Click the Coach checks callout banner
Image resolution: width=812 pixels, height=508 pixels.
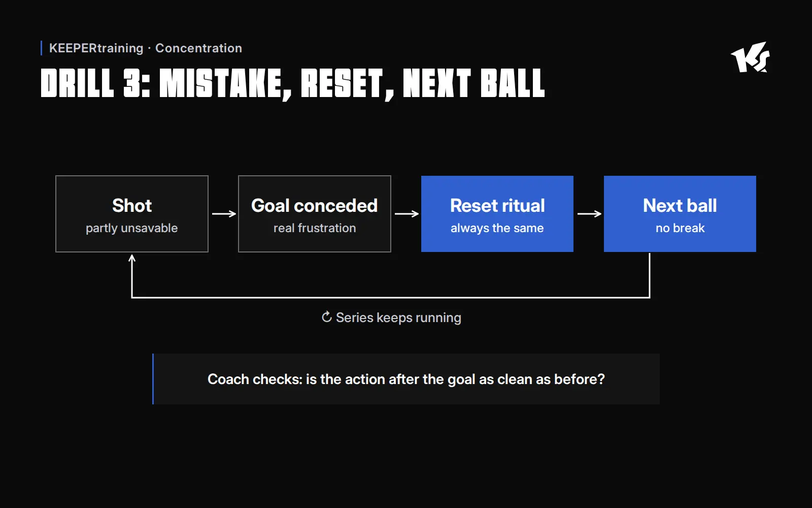(x=406, y=379)
